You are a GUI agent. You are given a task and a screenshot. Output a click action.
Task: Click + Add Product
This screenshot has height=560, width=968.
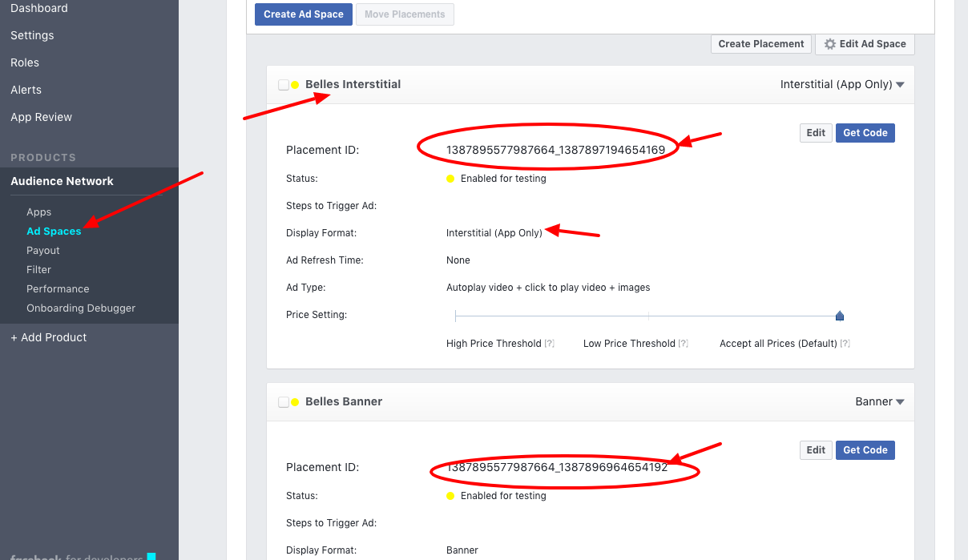[x=48, y=337]
